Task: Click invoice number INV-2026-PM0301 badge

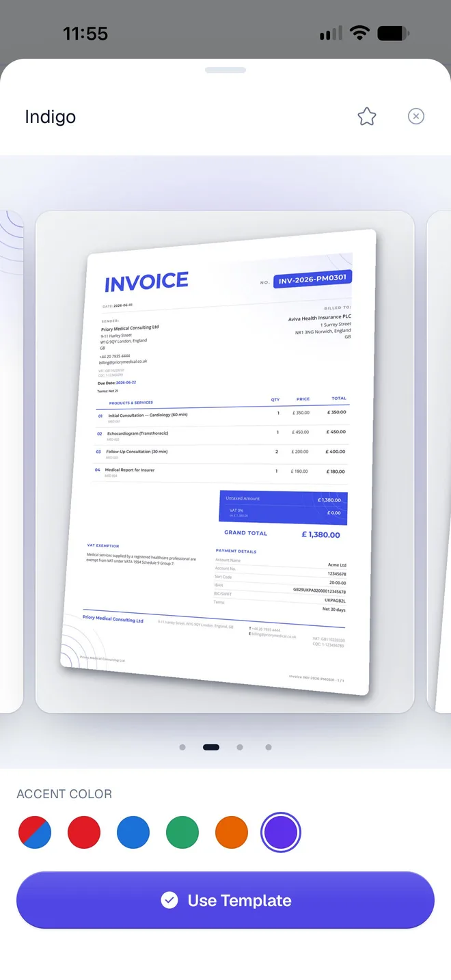Action: (x=312, y=278)
